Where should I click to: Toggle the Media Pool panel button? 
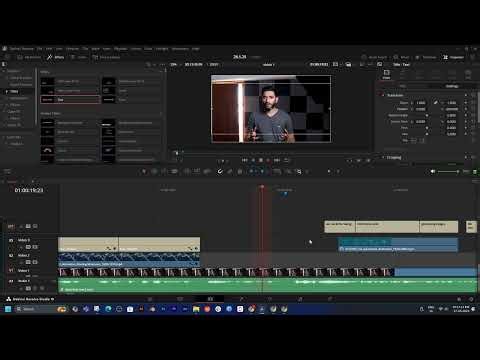[29, 57]
